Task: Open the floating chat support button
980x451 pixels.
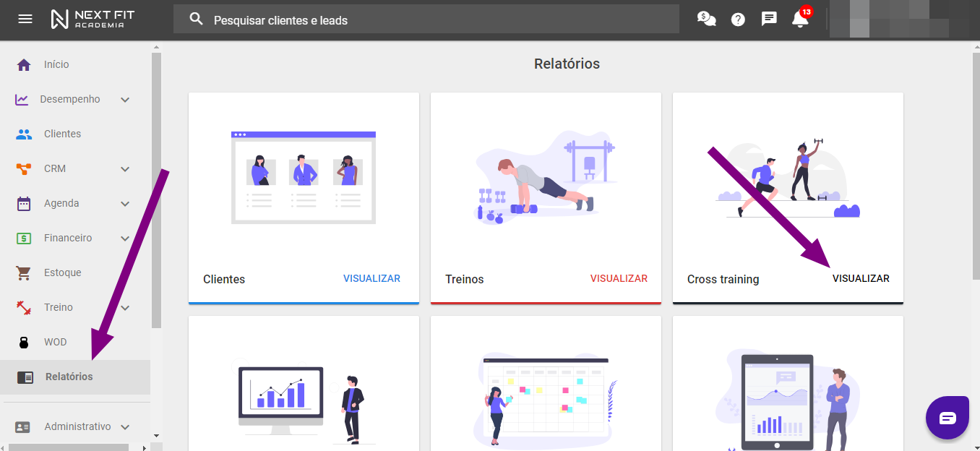Action: (947, 418)
